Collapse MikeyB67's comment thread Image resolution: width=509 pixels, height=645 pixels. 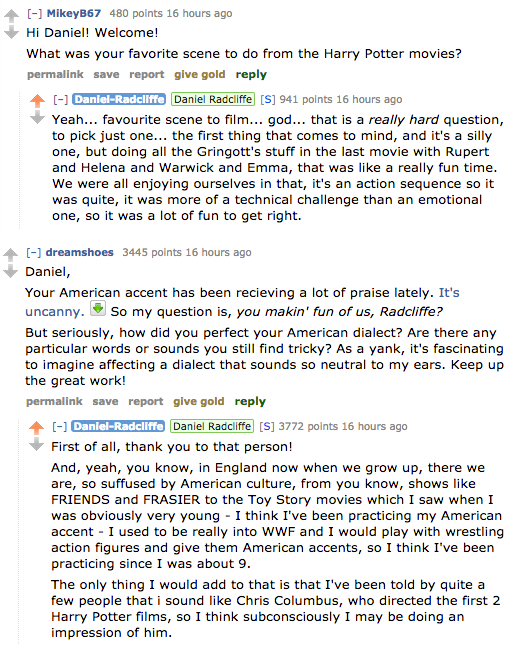pyautogui.click(x=35, y=14)
